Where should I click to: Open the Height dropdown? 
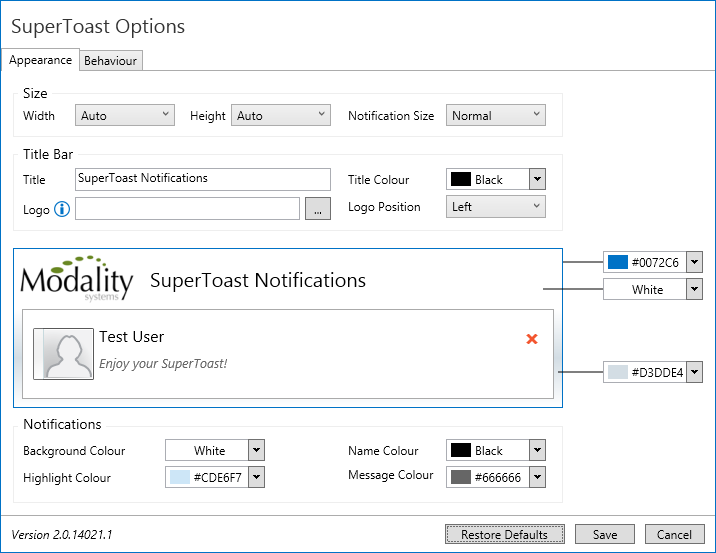pos(281,115)
